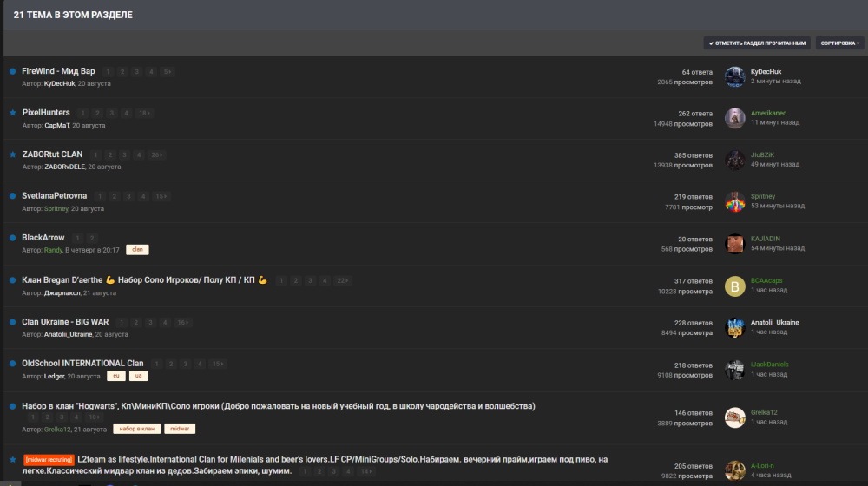
Task: Open the SvetlanaPetrovna topic
Action: [54, 196]
